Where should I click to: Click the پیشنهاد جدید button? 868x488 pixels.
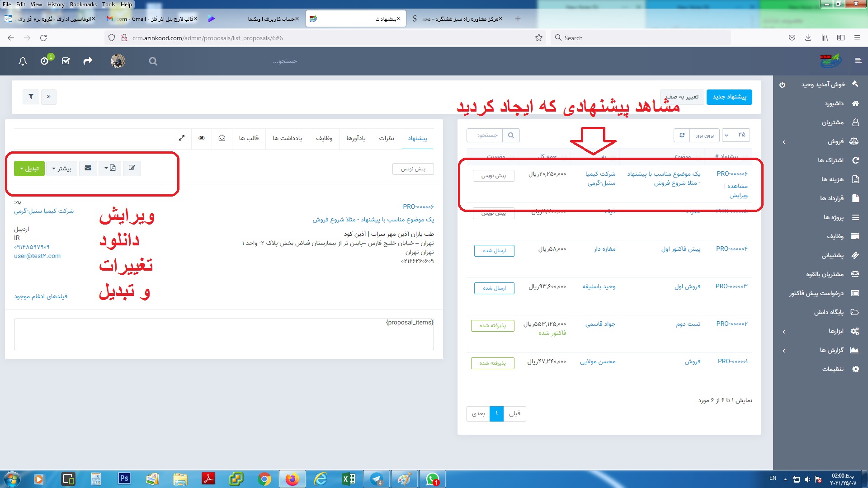pyautogui.click(x=729, y=97)
